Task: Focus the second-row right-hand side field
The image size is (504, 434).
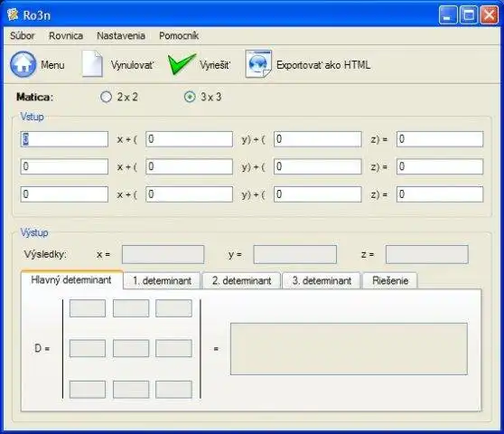Action: click(x=440, y=166)
